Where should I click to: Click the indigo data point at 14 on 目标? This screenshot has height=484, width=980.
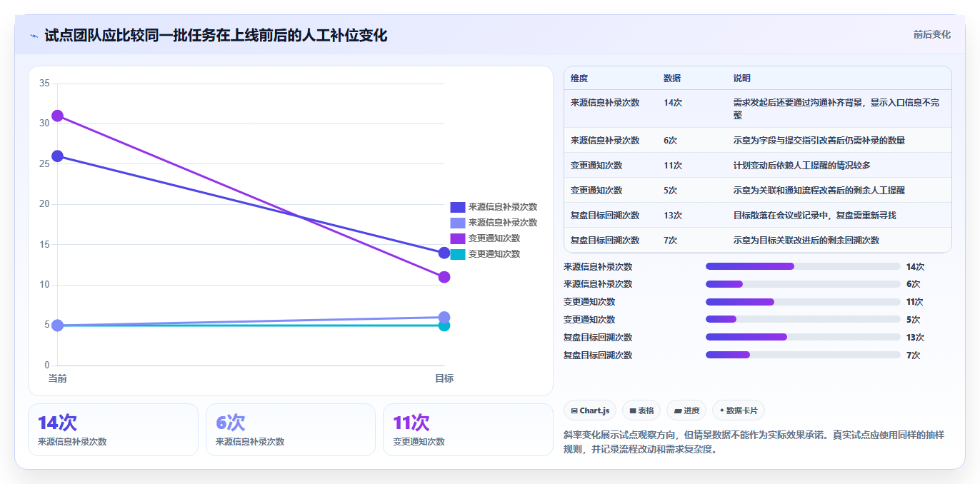444,253
